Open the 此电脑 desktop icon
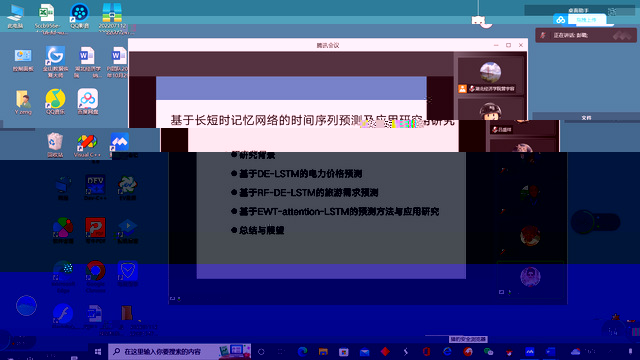This screenshot has width=640, height=360. click(x=15, y=16)
